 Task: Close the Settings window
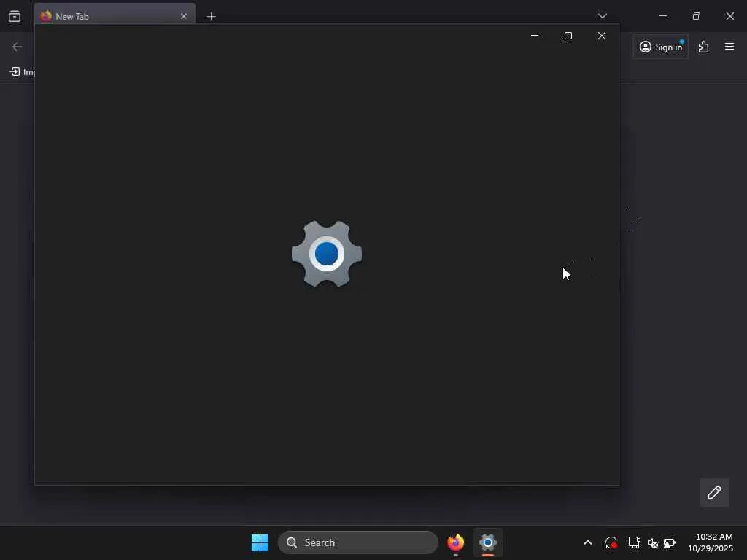pyautogui.click(x=602, y=36)
